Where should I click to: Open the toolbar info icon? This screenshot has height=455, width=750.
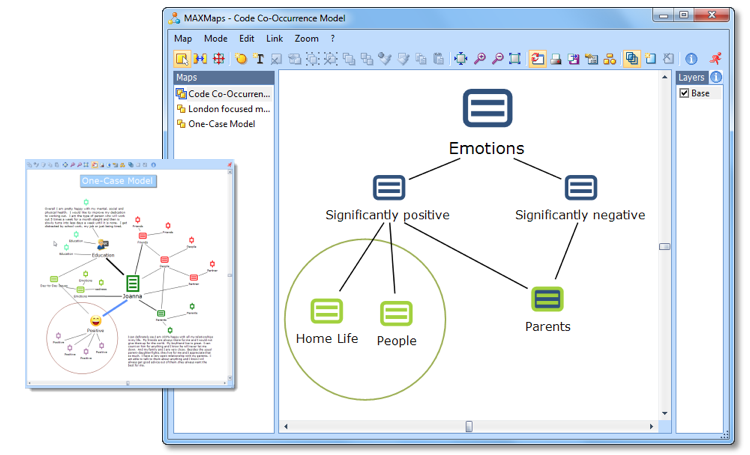(691, 59)
